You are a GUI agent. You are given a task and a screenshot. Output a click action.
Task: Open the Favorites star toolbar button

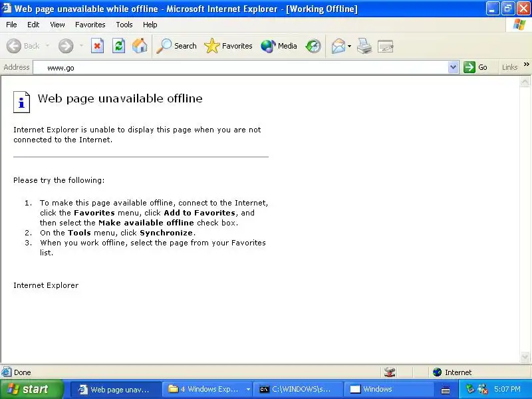pos(228,46)
